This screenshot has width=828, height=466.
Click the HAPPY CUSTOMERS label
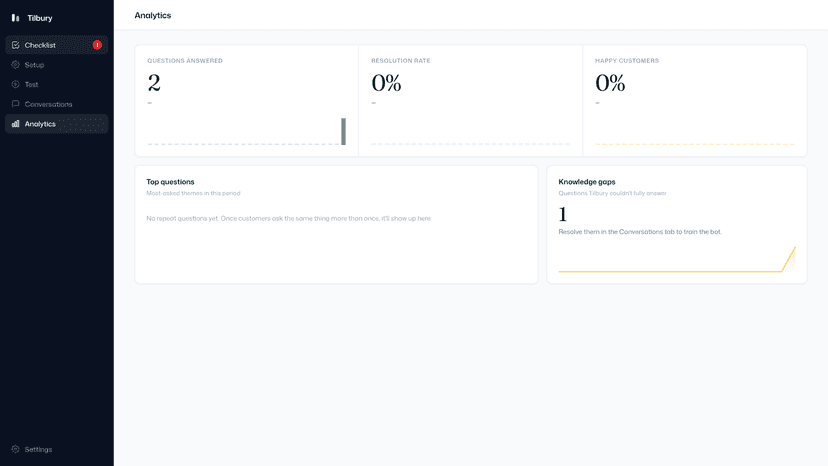pos(627,61)
